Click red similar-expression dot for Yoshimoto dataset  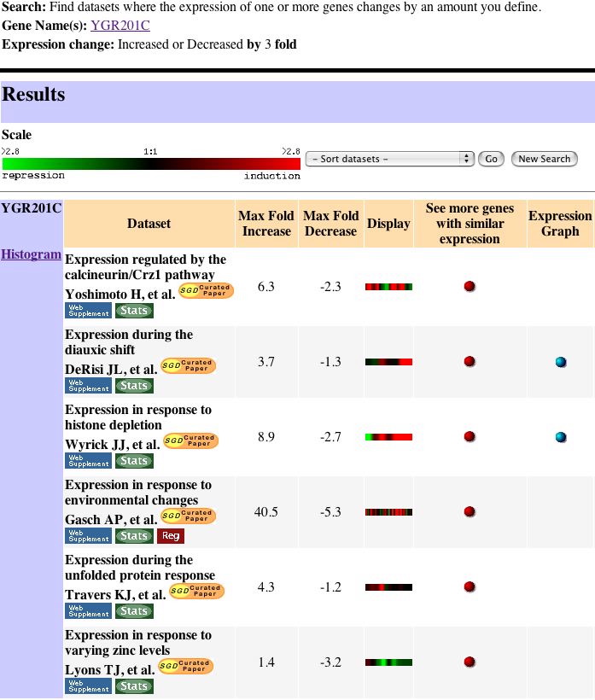[x=470, y=287]
